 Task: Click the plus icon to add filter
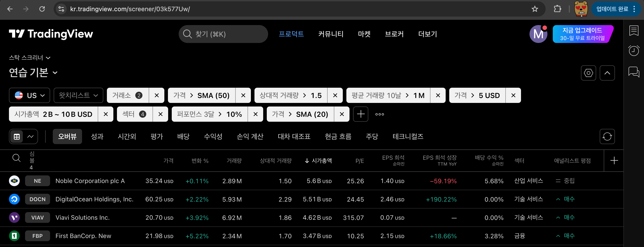click(360, 114)
